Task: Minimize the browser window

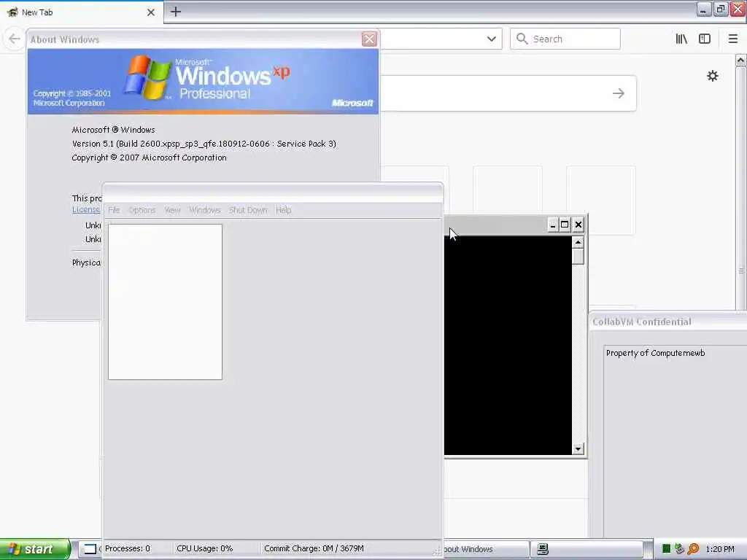Action: pos(703,9)
